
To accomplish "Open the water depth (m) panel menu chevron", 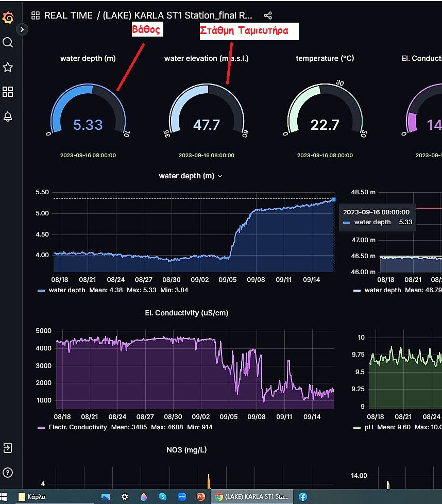I will pos(220,176).
